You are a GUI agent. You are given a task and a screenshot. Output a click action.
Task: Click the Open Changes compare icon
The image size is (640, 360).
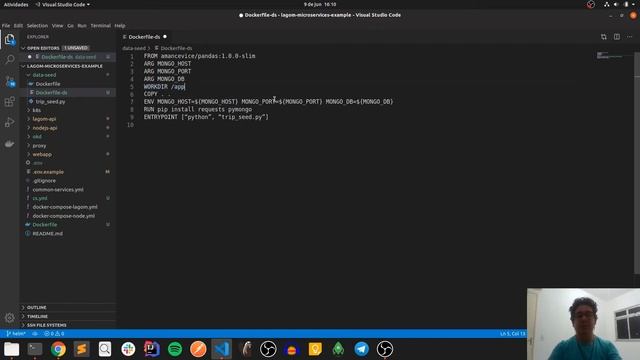[x=604, y=37]
